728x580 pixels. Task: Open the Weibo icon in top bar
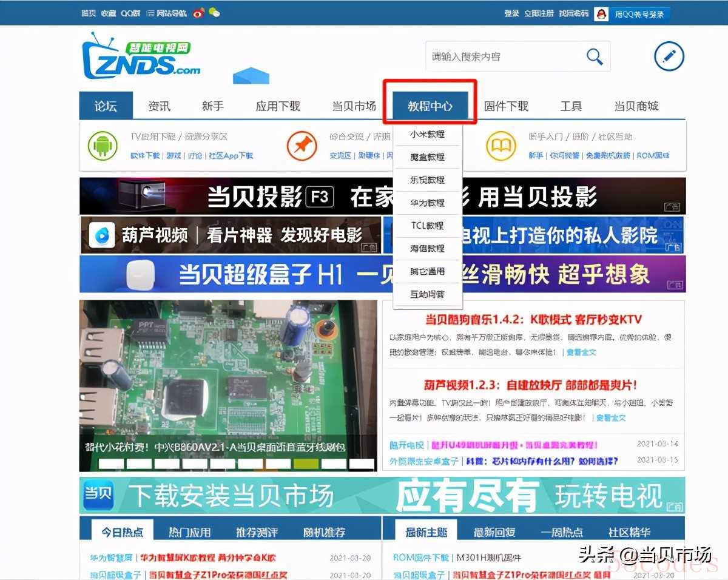[x=198, y=13]
